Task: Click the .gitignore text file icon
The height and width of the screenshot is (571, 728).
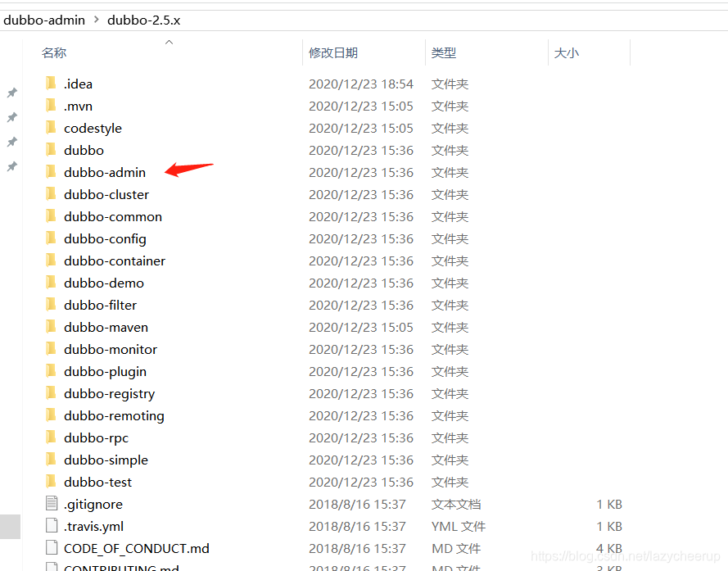Action: point(52,504)
